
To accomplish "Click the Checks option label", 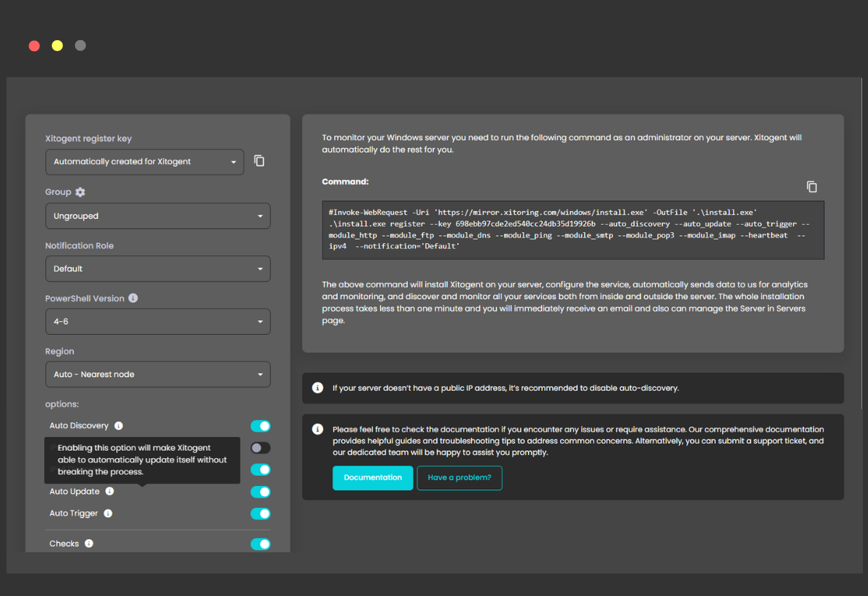I will coord(64,543).
